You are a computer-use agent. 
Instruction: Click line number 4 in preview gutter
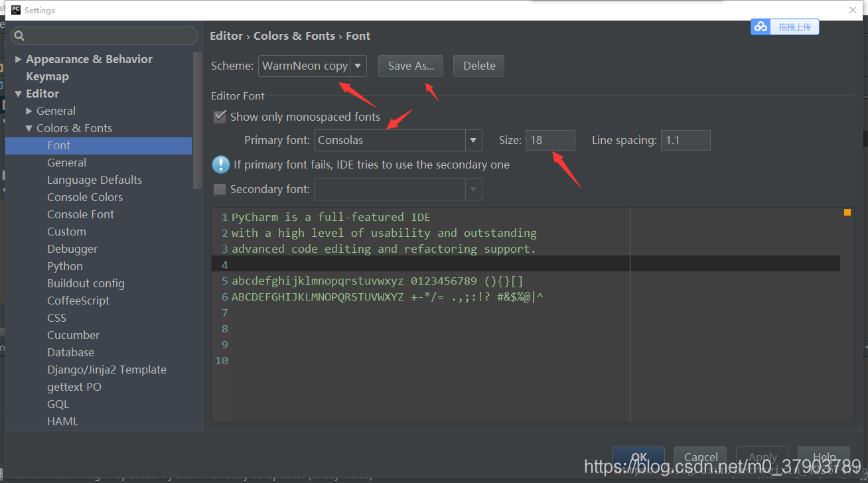point(225,265)
